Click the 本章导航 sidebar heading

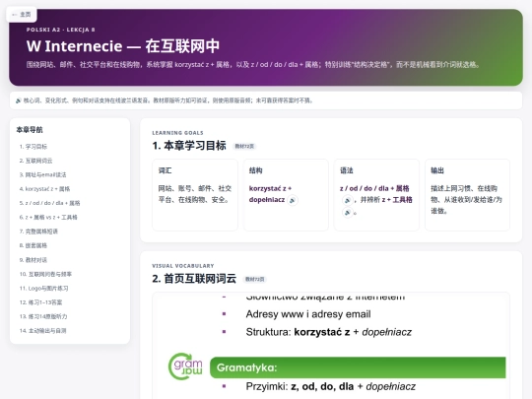(x=30, y=130)
